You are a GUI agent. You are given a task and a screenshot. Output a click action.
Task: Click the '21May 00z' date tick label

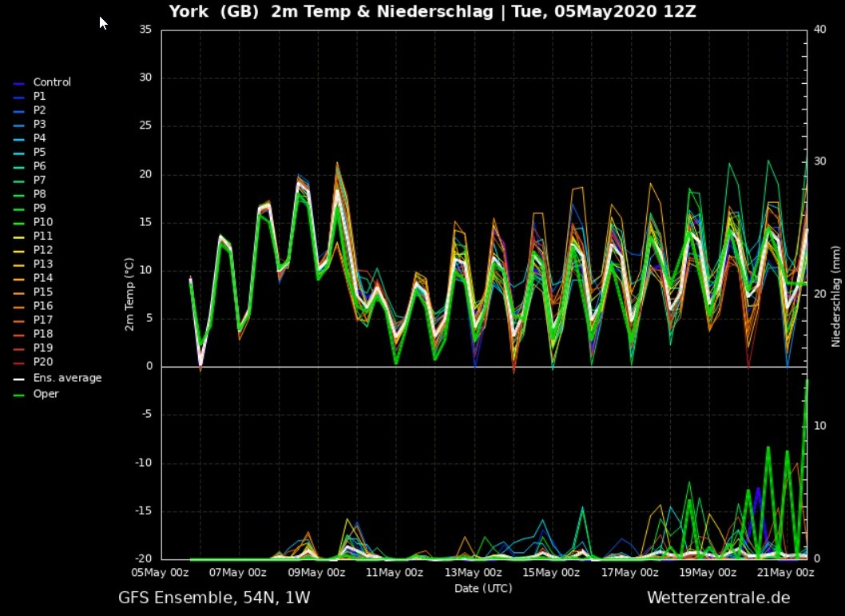[x=786, y=573]
